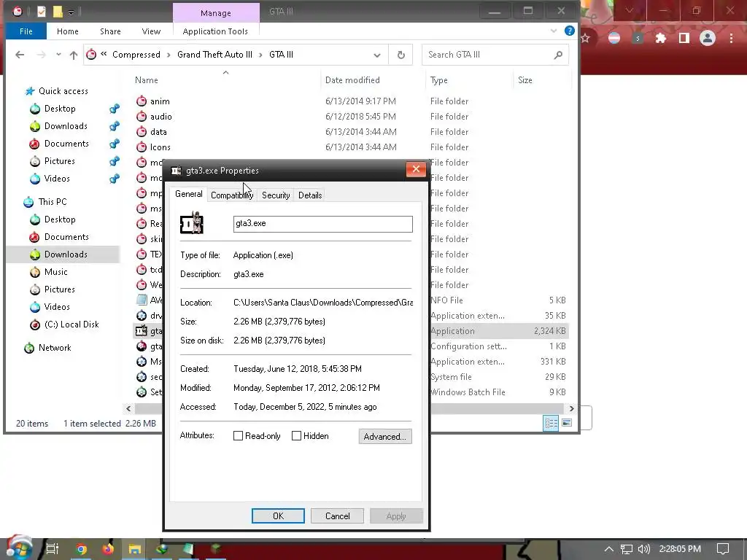Click the Explorer forward arrow

[x=42, y=55]
